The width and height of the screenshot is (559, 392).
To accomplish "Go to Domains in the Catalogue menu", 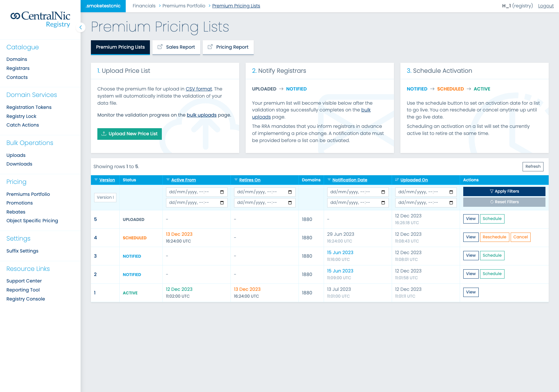I will [17, 59].
